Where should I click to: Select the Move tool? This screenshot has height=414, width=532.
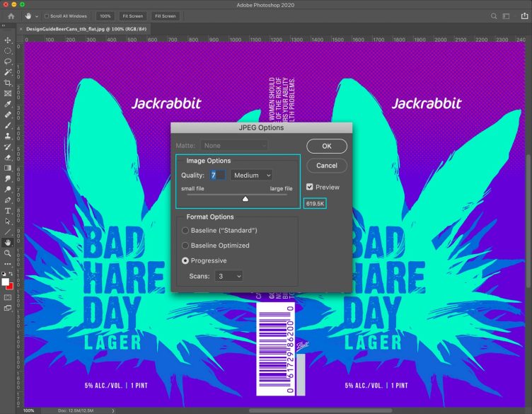click(x=8, y=40)
